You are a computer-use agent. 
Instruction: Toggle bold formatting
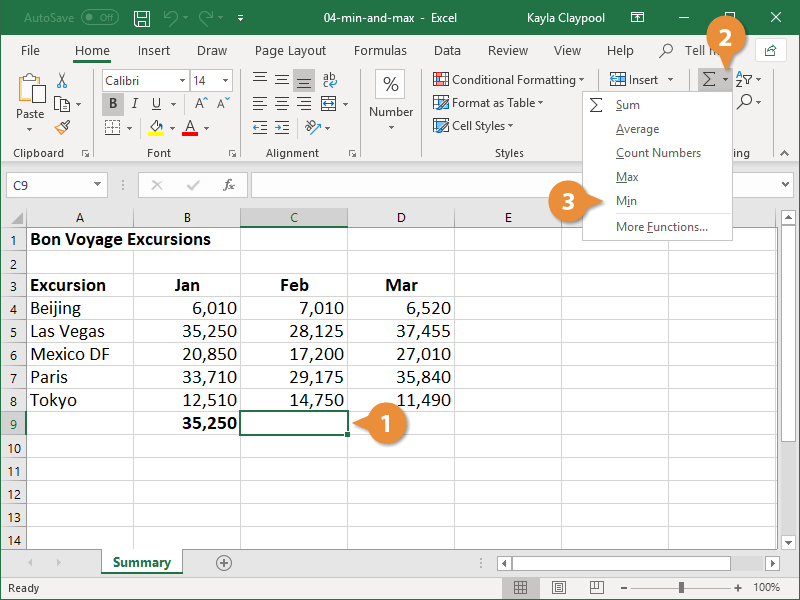[113, 103]
